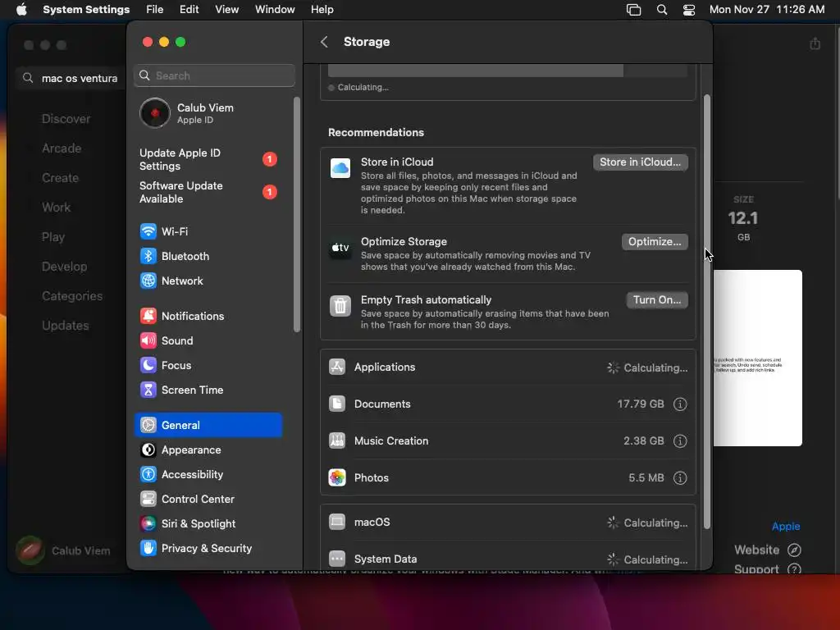Open the File menu
The image size is (840, 630).
[155, 10]
